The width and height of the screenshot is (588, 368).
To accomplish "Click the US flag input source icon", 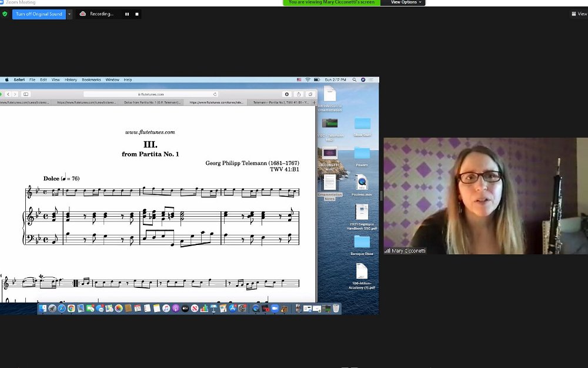I will pos(299,79).
